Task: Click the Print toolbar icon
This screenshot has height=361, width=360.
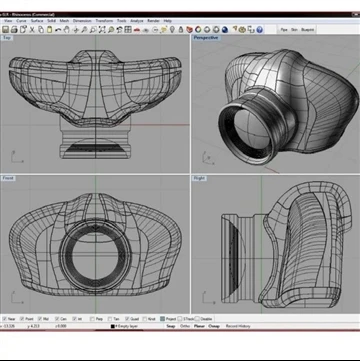Action: [14, 29]
